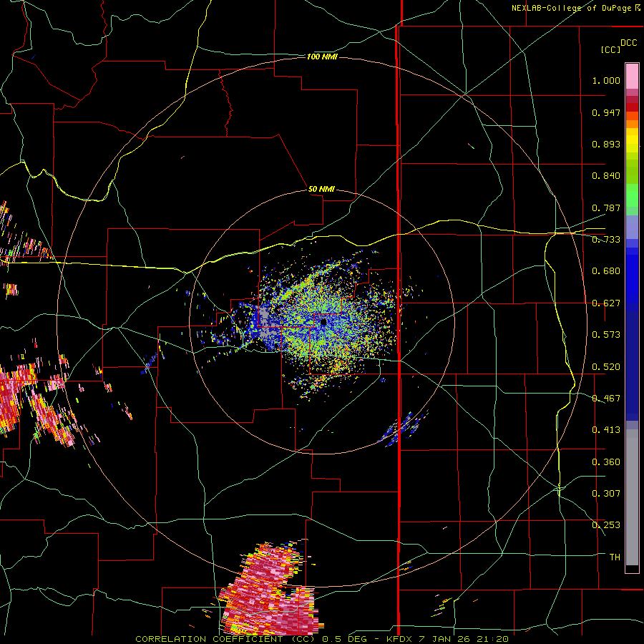Select the 0.413 colorbar value label

click(x=606, y=430)
